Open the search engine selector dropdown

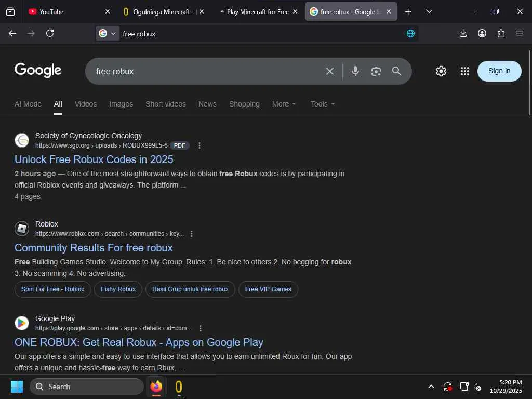107,33
